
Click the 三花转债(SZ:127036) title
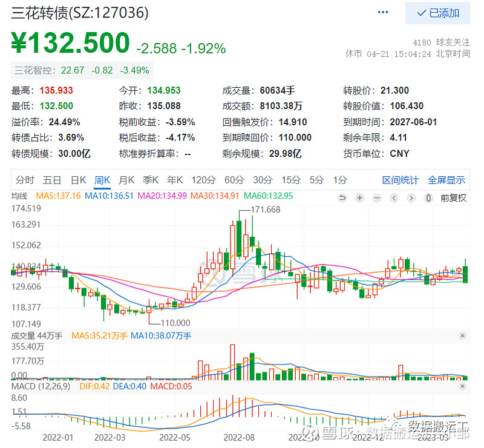click(x=80, y=13)
